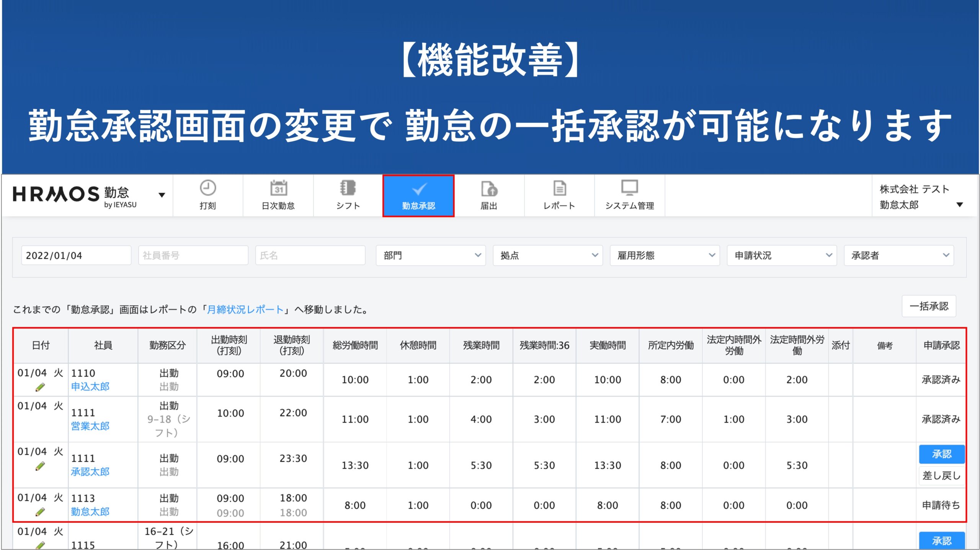Open the 承認者 dropdown
Viewport: 980px width, 550px height.
tap(899, 255)
